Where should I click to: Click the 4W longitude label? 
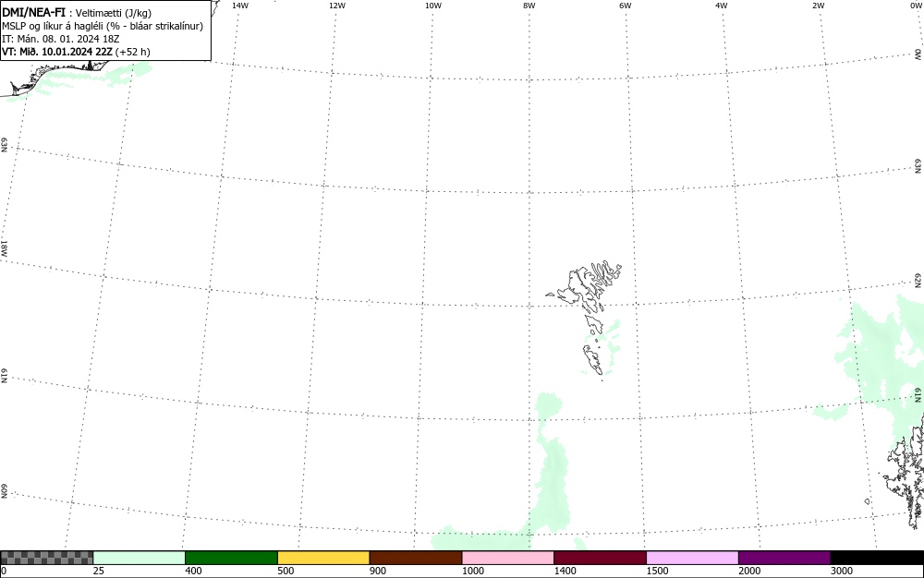point(722,6)
